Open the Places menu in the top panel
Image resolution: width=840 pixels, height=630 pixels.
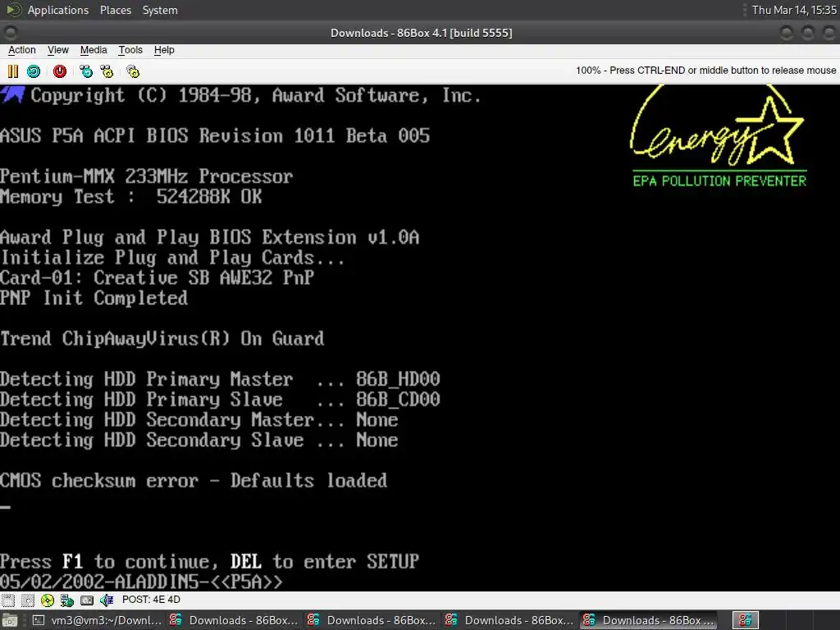coord(115,10)
